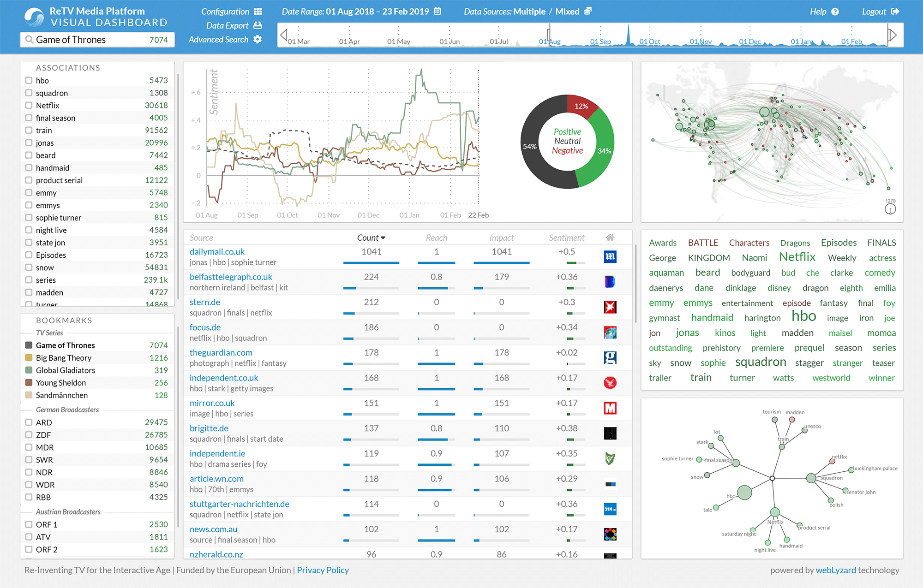923x588 pixels.
Task: Click the Global Gladiators color swatch
Action: click(x=29, y=370)
